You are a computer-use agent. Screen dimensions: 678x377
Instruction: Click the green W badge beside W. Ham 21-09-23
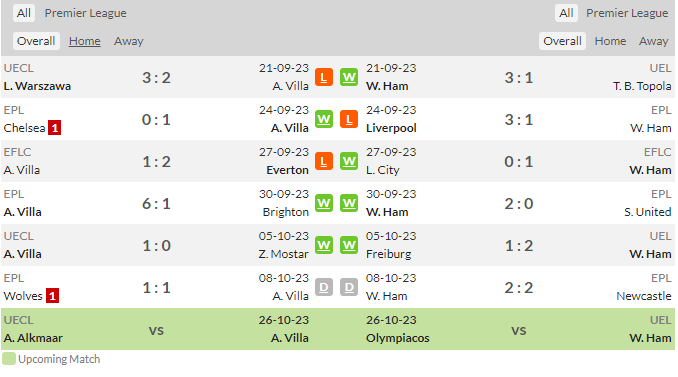[x=349, y=77]
